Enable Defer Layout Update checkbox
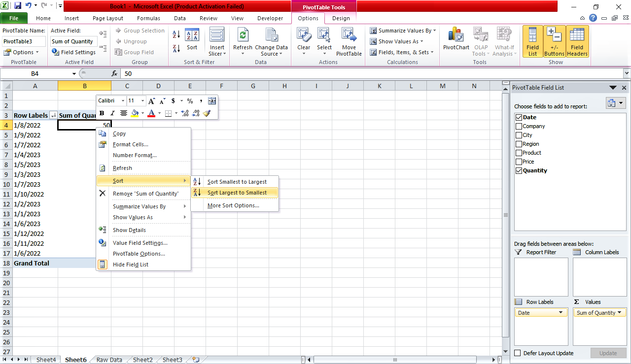This screenshot has height=364, width=631. pos(518,353)
